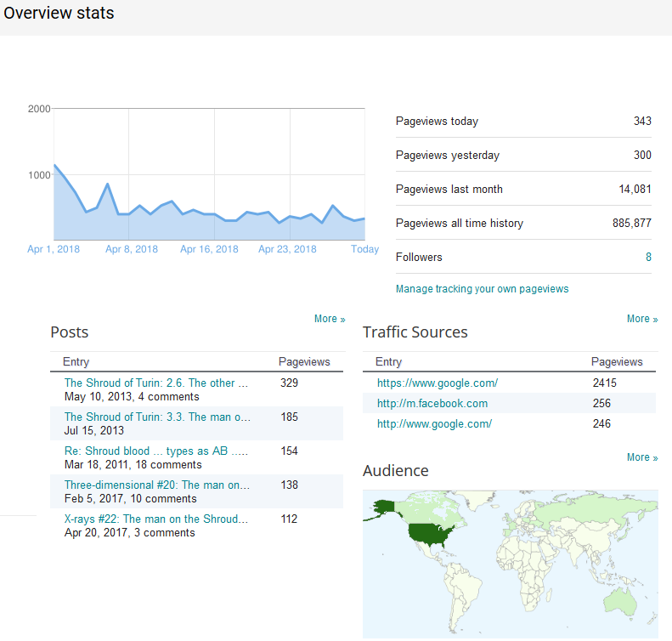Click Australia on the audience map
Viewport: 672px width, 641px height.
point(618,603)
